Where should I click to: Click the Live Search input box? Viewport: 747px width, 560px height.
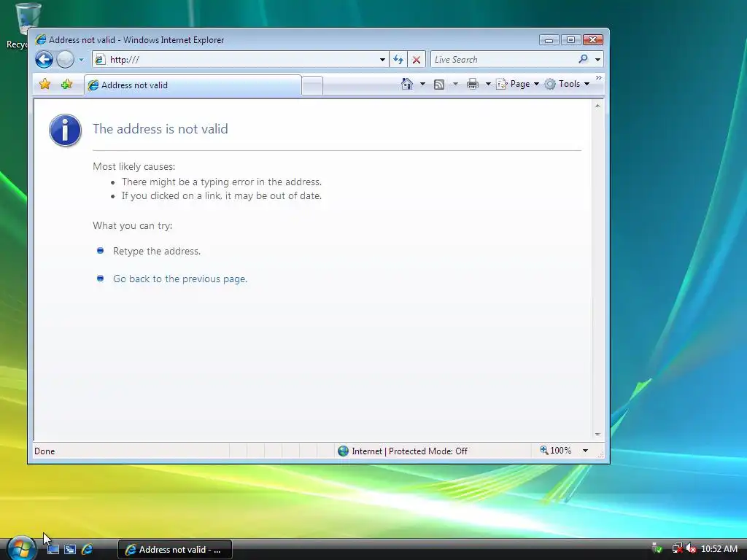[503, 60]
